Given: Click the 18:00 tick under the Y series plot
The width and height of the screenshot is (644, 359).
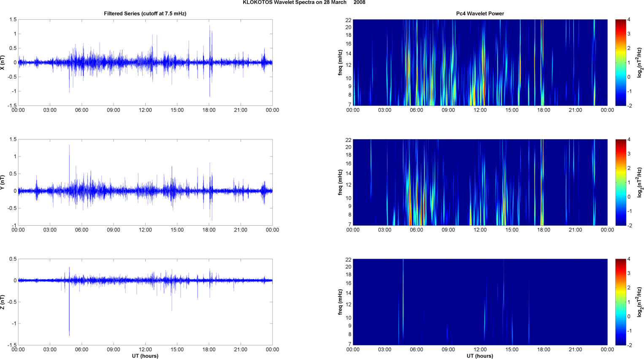Looking at the screenshot, I should (x=209, y=230).
